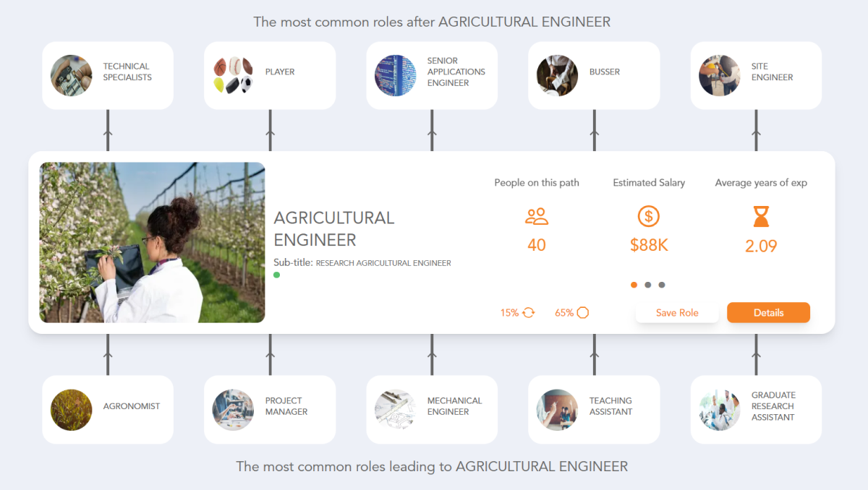Click the active orange carousel dot
The image size is (868, 490).
(634, 285)
